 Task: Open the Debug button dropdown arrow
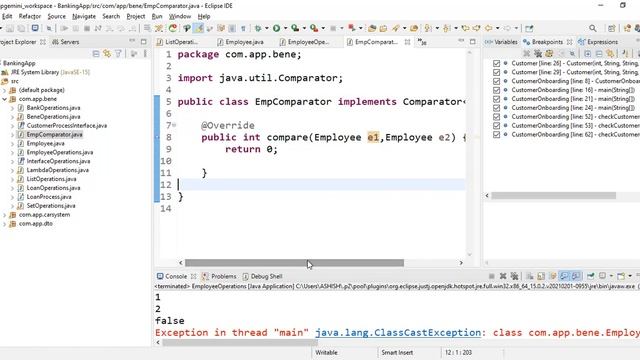pyautogui.click(x=267, y=28)
